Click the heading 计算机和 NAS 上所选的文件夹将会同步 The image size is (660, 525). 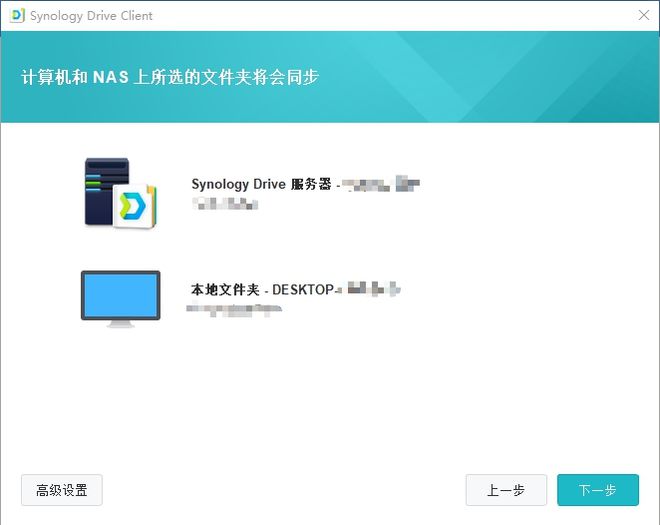(x=170, y=77)
